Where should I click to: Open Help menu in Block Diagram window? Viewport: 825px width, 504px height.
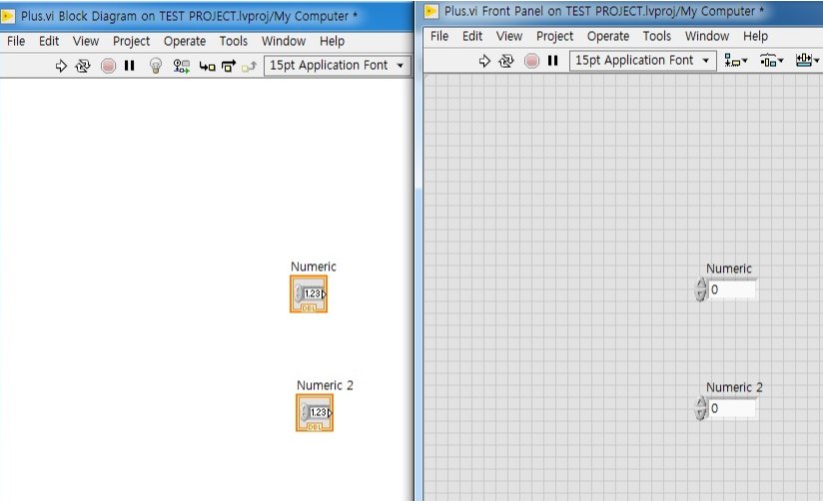(x=332, y=41)
